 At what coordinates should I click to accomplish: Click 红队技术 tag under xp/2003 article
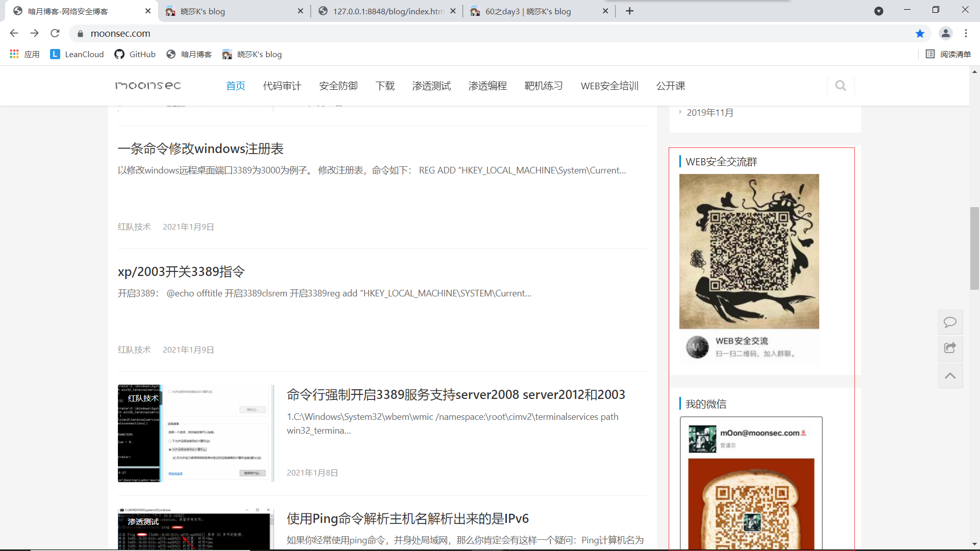pos(134,349)
